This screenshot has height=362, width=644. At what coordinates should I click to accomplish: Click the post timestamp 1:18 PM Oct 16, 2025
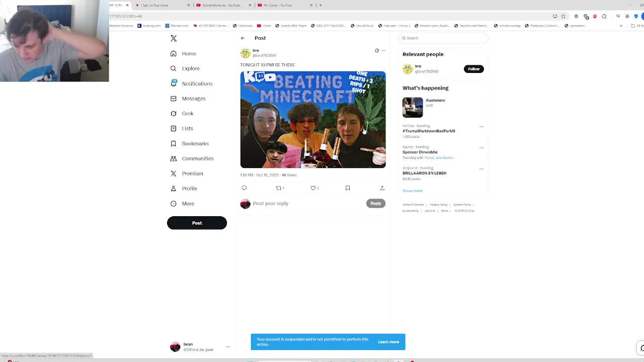pyautogui.click(x=259, y=175)
